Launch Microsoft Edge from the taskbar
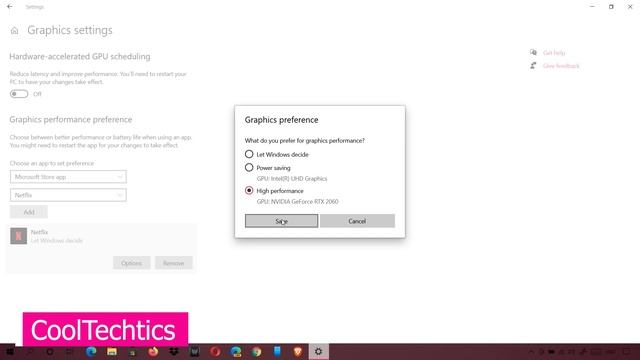 click(x=91, y=351)
